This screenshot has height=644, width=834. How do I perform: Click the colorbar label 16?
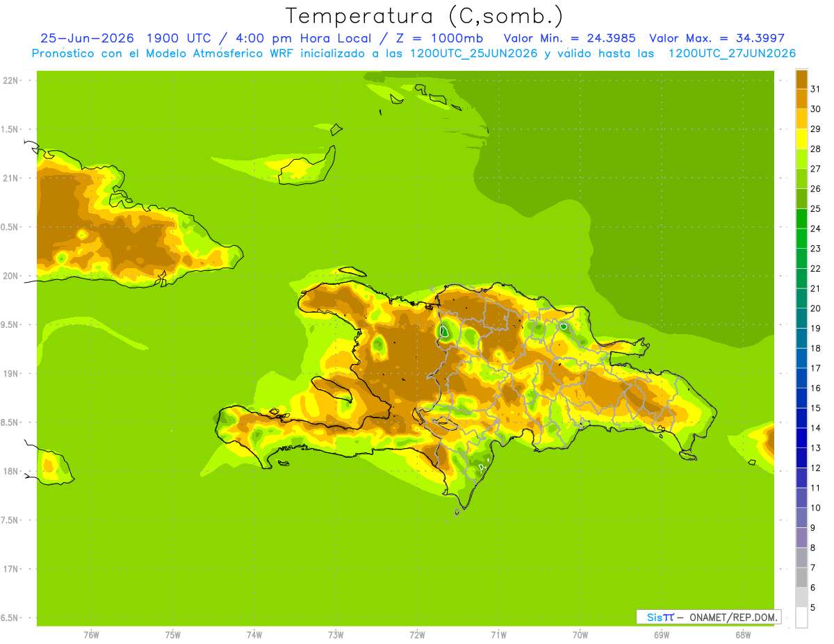(x=816, y=388)
